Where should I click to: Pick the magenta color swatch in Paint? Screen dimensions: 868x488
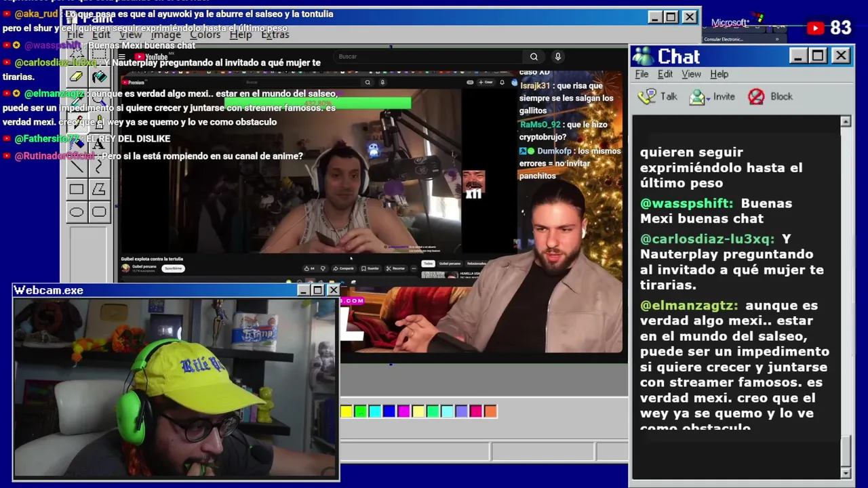(x=403, y=411)
